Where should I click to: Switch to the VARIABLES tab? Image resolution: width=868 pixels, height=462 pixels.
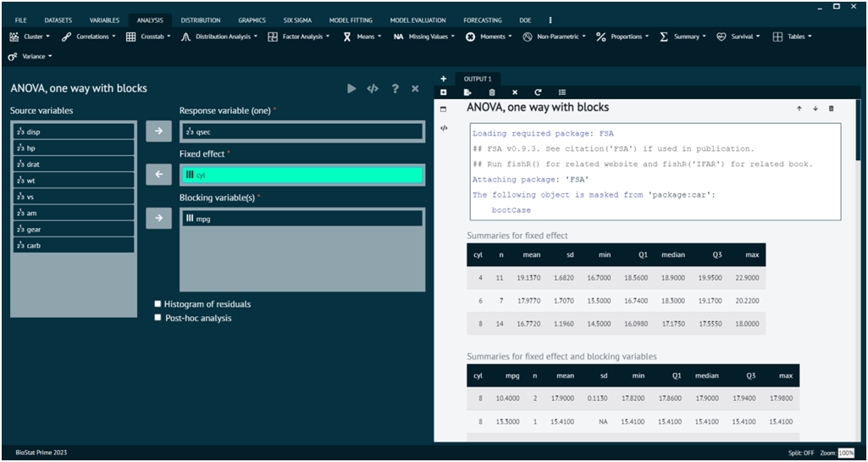coord(105,20)
